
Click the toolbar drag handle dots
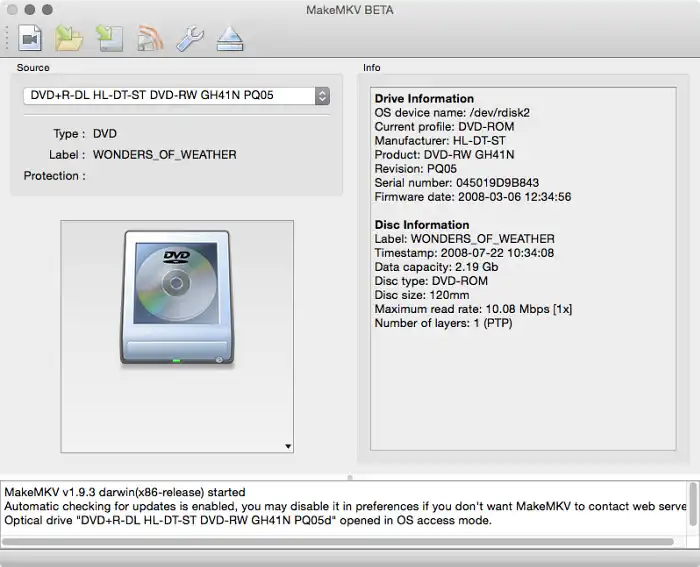[8, 38]
